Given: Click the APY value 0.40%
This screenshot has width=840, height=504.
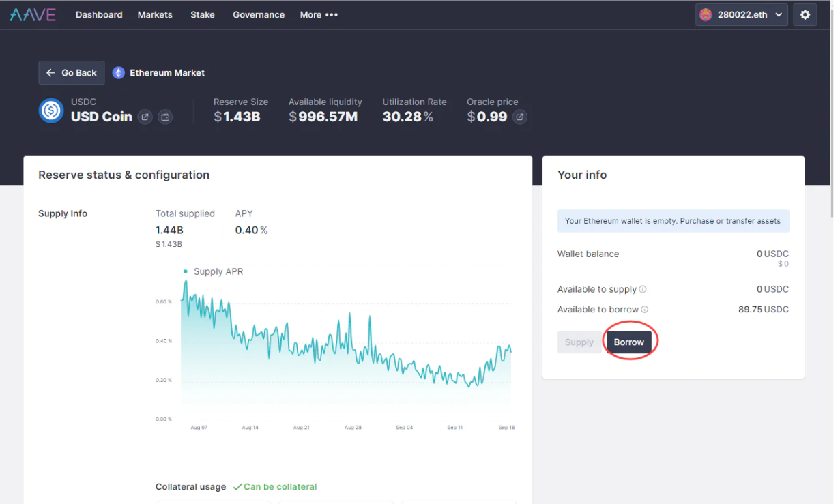Looking at the screenshot, I should click(252, 231).
